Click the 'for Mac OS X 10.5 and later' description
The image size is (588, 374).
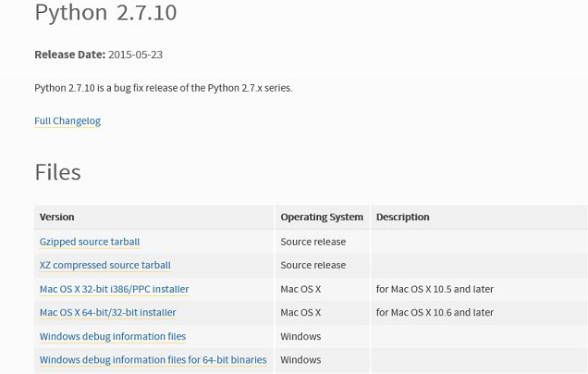coord(435,289)
